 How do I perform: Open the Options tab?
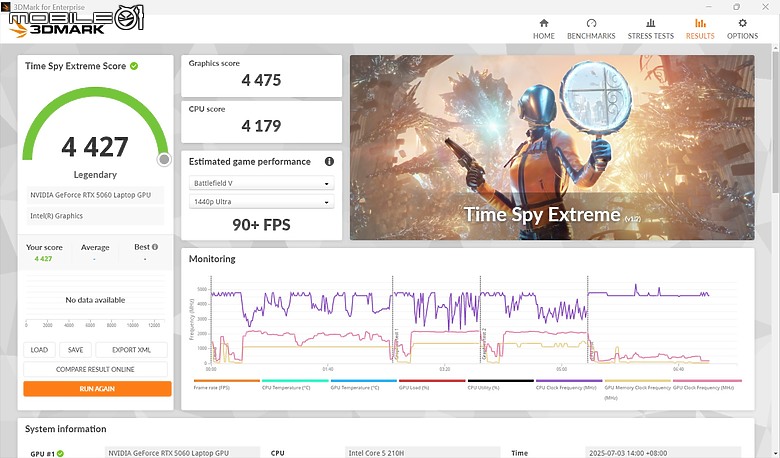(x=742, y=29)
